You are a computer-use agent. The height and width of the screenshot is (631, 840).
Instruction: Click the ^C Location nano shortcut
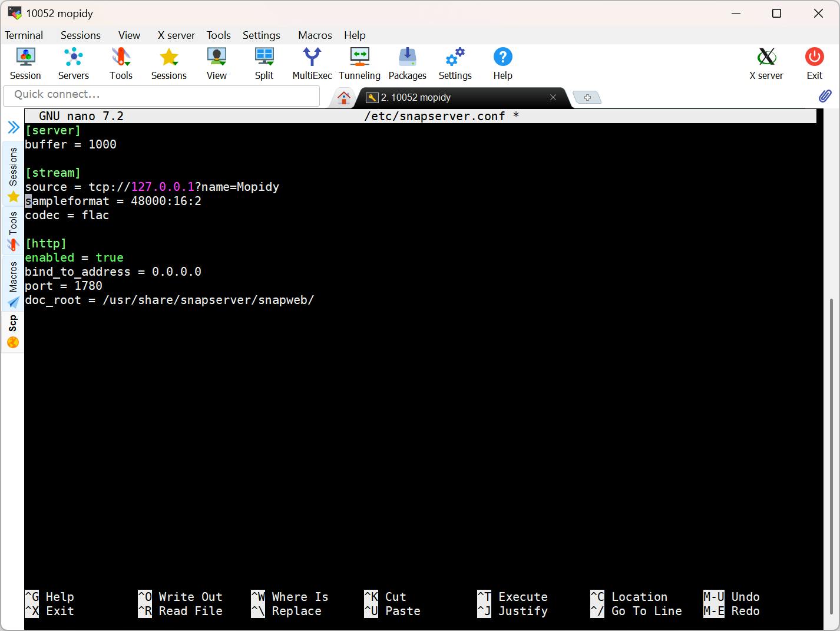coord(629,597)
